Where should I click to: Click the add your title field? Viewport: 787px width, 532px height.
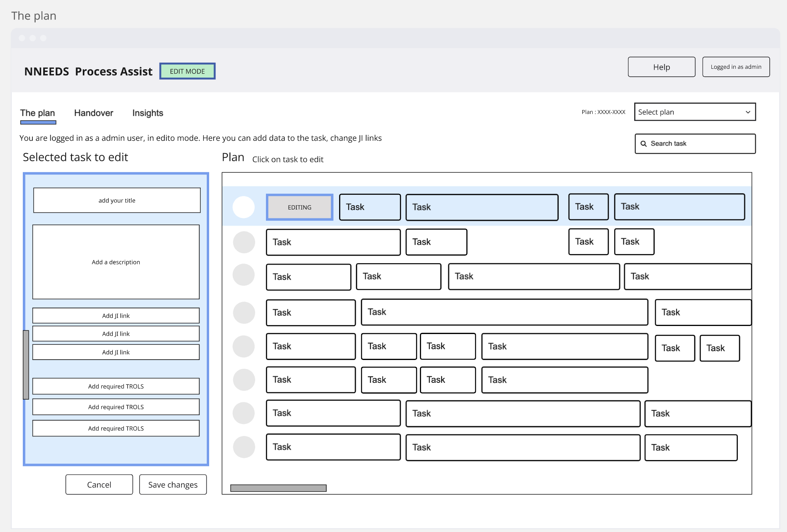(117, 200)
